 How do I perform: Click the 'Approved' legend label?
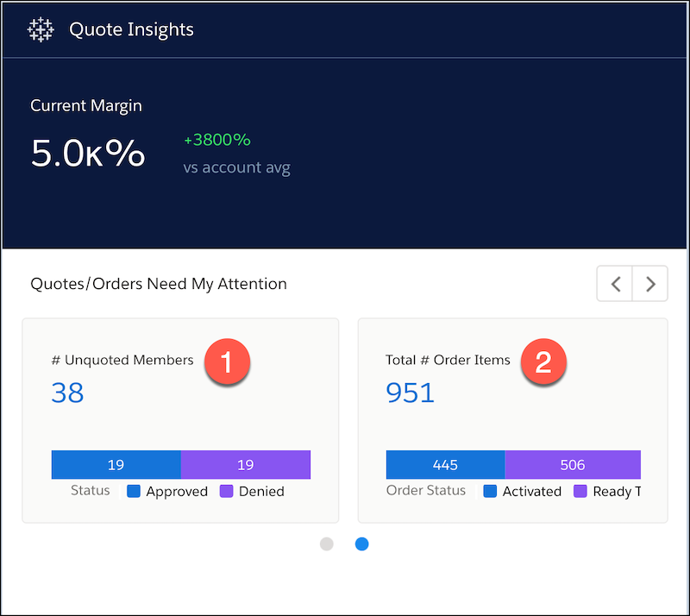click(177, 492)
